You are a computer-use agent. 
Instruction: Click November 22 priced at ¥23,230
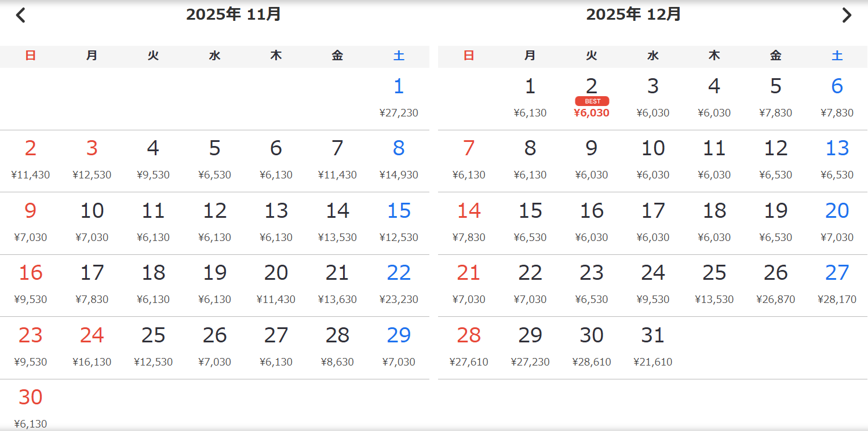(x=399, y=284)
